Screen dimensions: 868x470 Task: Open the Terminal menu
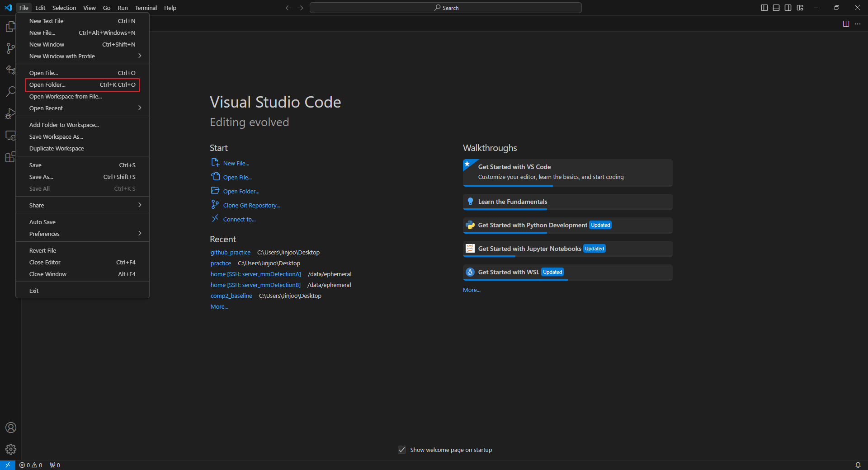click(x=146, y=8)
